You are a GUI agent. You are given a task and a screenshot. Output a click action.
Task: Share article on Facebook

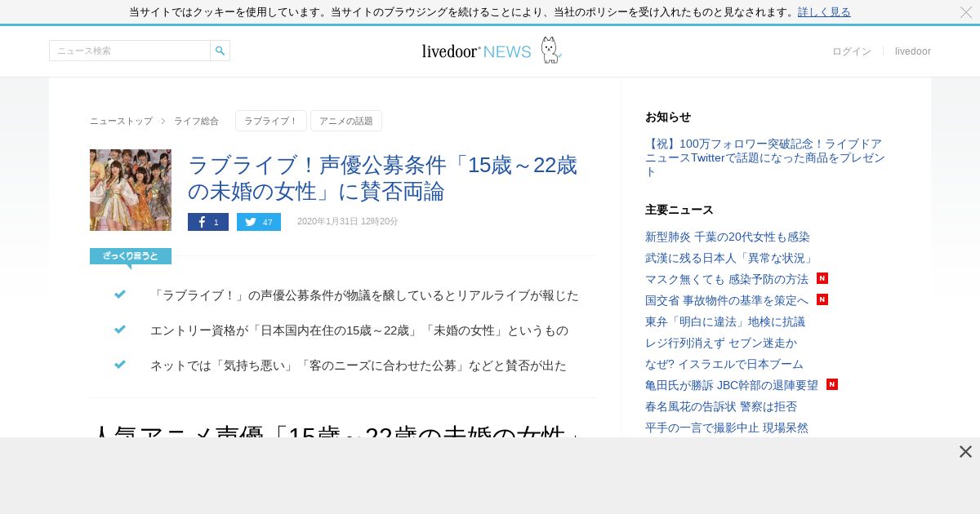tap(208, 222)
